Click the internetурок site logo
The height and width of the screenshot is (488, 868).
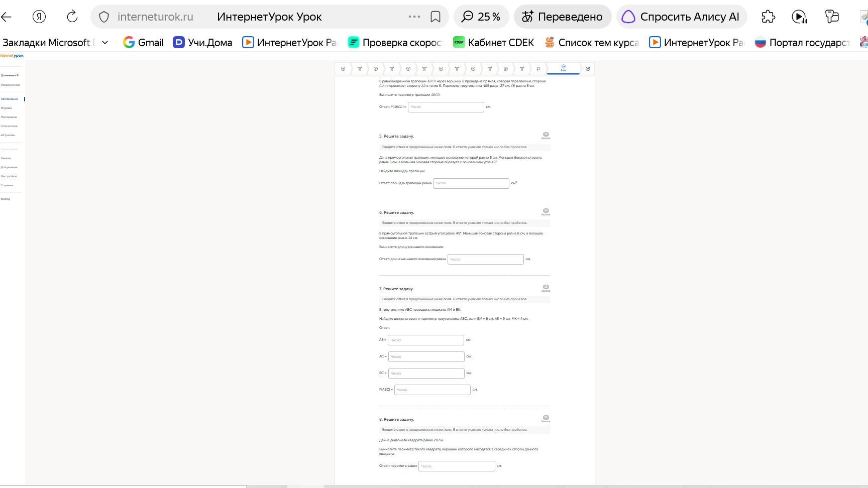[12, 55]
